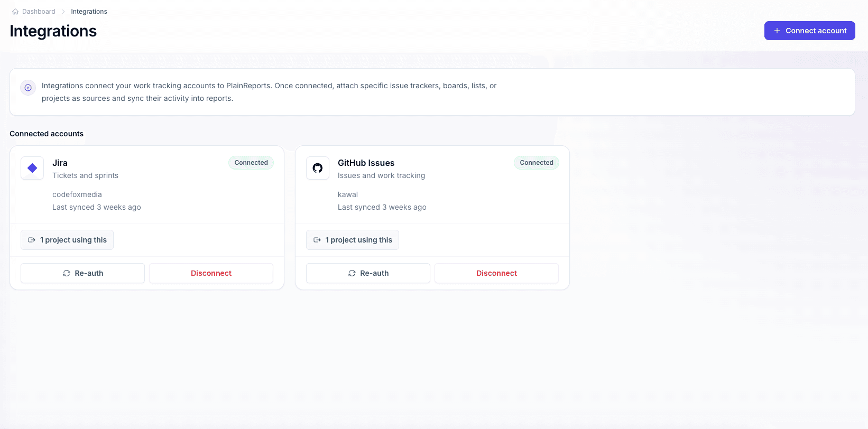Screen dimensions: 868x429
Task: Disconnect the GitHub Issues account
Action: tap(496, 273)
